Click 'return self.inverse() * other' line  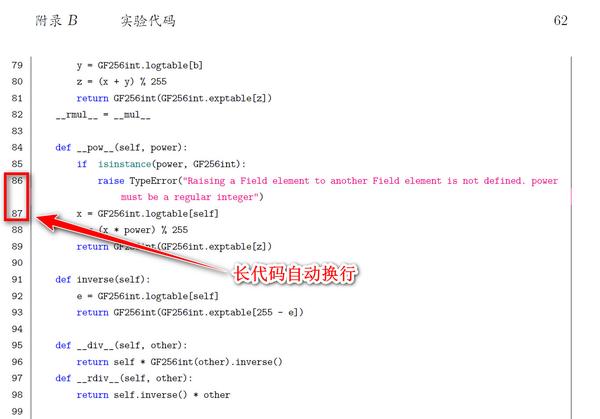153,395
